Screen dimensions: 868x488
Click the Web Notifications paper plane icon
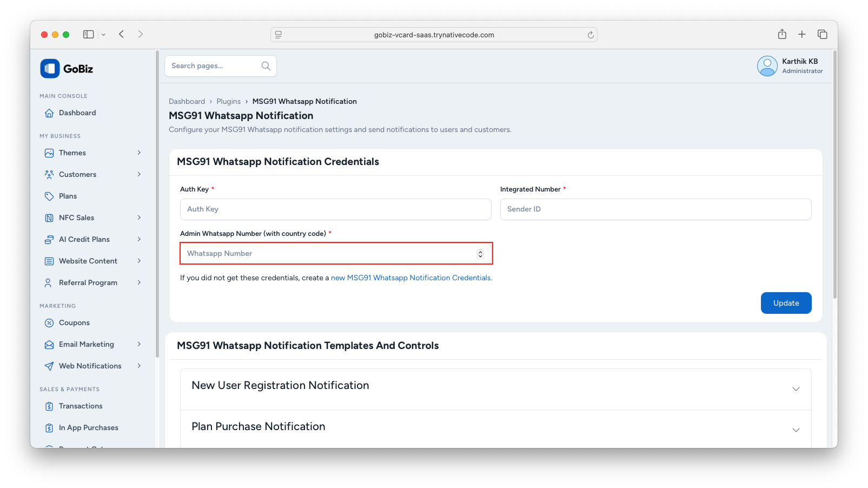[x=49, y=366]
